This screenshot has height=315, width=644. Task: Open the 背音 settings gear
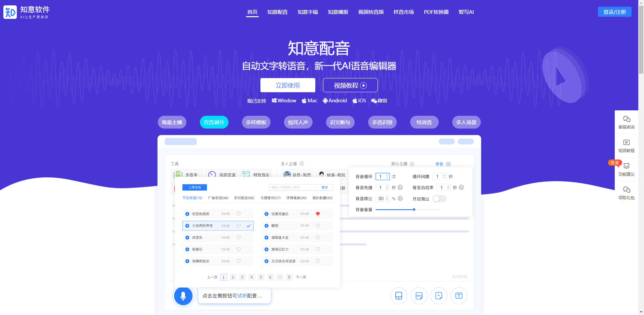click(448, 164)
